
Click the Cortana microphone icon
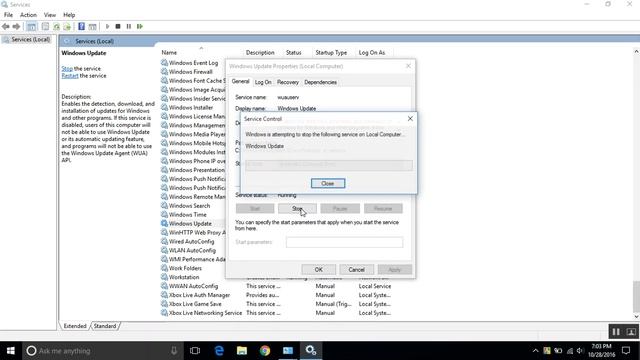pos(174,351)
